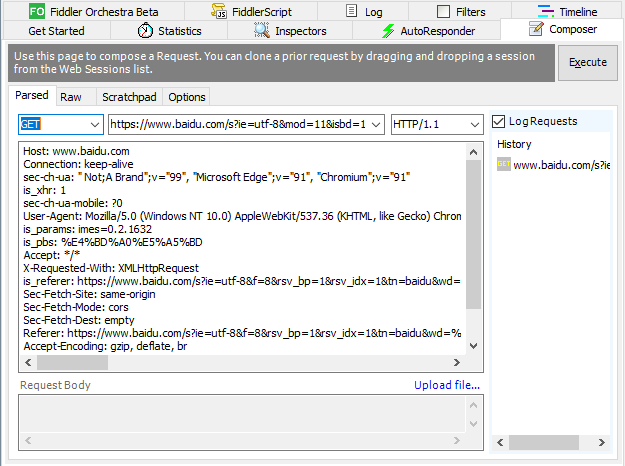The width and height of the screenshot is (625, 466).
Task: Click the is_params: imes=0.2.1632 line
Action: click(87, 229)
